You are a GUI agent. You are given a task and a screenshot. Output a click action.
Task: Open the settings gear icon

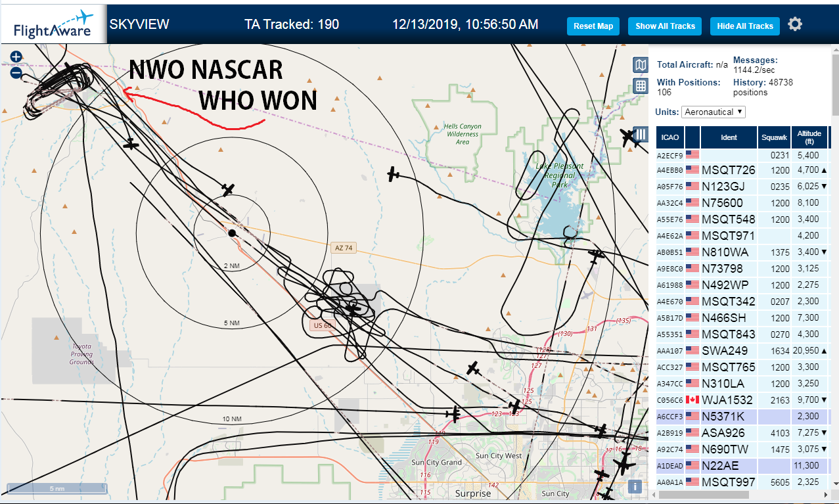coord(795,25)
